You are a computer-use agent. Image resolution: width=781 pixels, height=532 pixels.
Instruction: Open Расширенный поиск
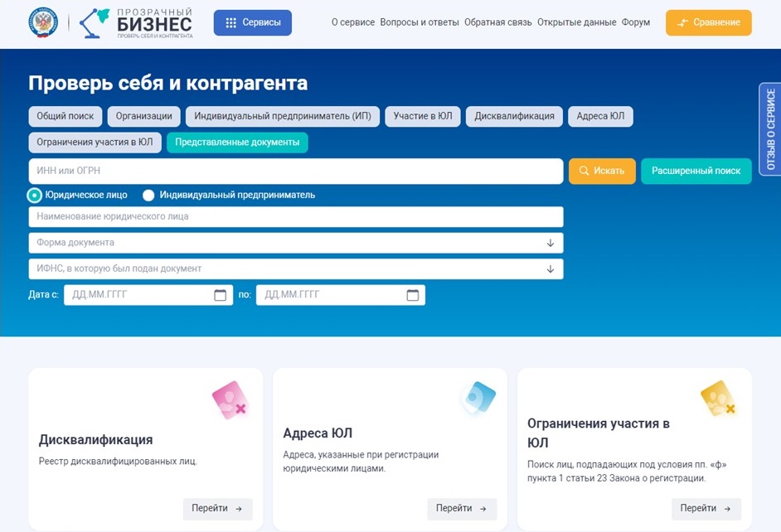[696, 171]
